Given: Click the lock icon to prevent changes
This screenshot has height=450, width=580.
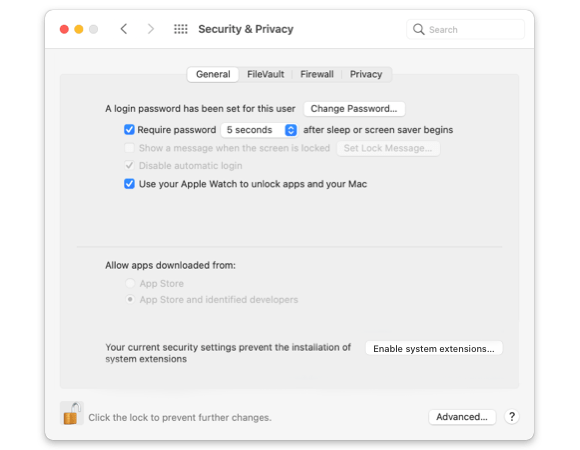Looking at the screenshot, I should coord(72,413).
